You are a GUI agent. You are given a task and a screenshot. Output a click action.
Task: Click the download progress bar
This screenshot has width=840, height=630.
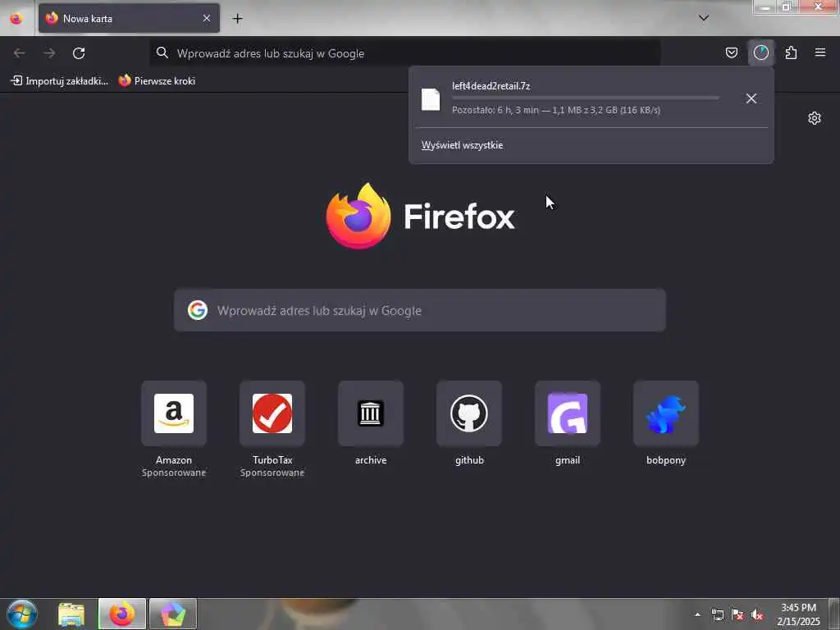[586, 98]
